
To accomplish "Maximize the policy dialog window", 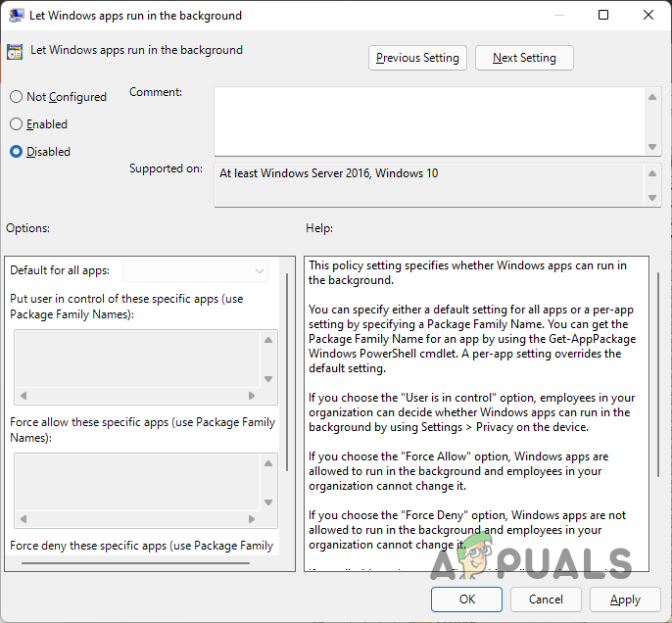I will [603, 15].
